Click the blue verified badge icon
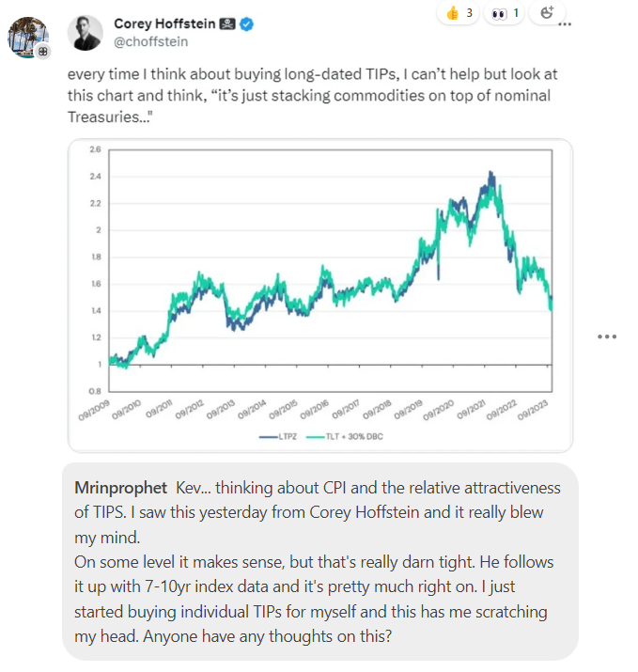The width and height of the screenshot is (638, 672). (x=246, y=24)
